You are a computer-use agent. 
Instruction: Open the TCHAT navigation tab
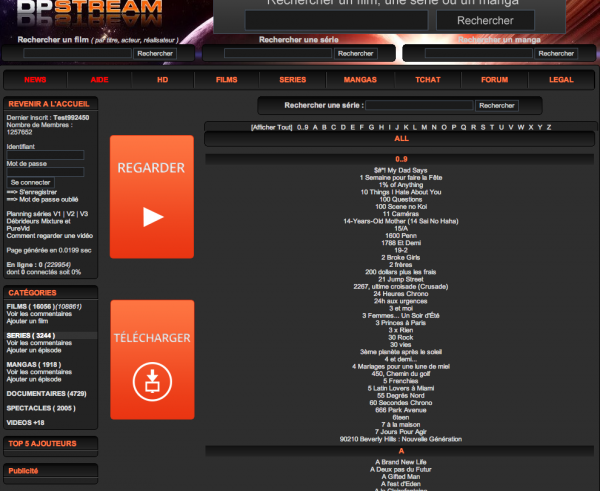[x=428, y=79]
